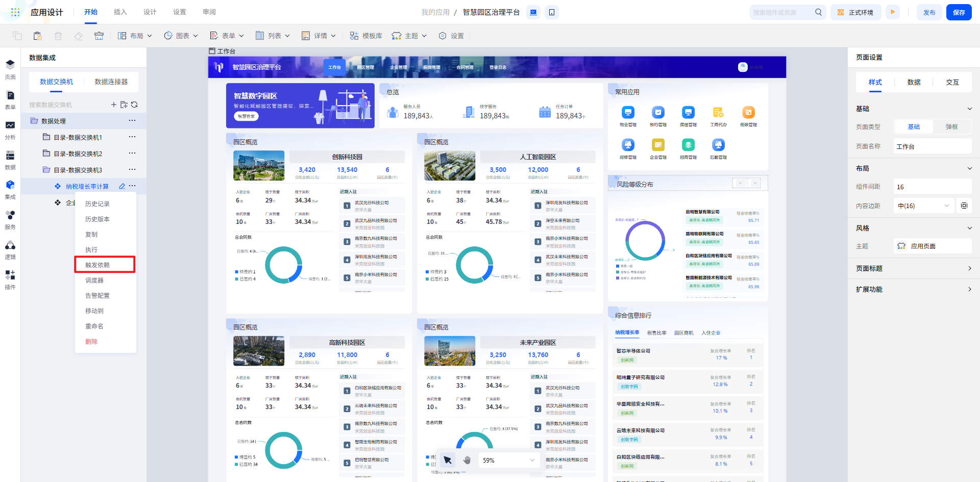Viewport: 980px width, 482px height.
Task: Click the 组件间距 input field
Action: [932, 187]
